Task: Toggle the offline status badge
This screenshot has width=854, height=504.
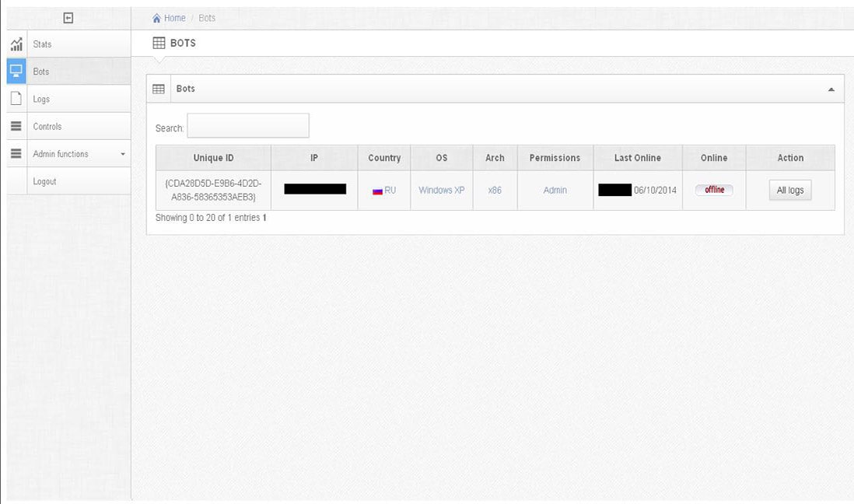Action: tap(713, 189)
